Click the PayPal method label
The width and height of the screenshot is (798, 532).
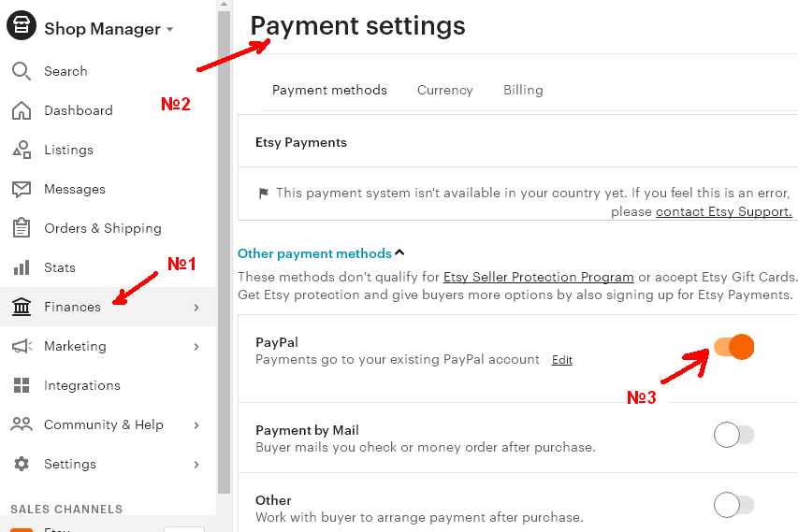(277, 342)
